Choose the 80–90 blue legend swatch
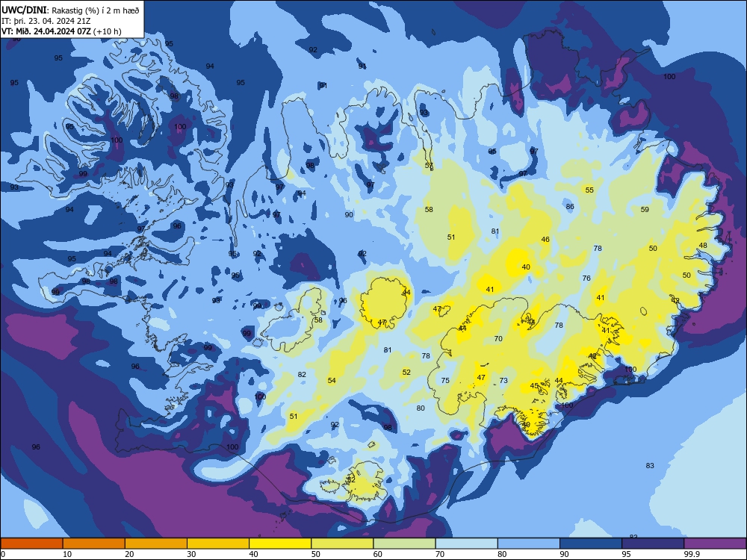 (529, 544)
